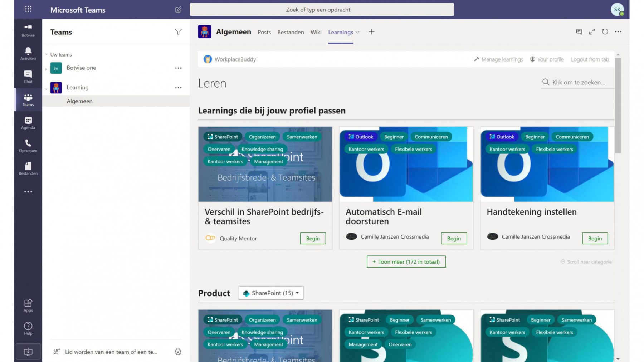This screenshot has height=362, width=644.
Task: Open SK user profile avatar
Action: pyautogui.click(x=617, y=10)
